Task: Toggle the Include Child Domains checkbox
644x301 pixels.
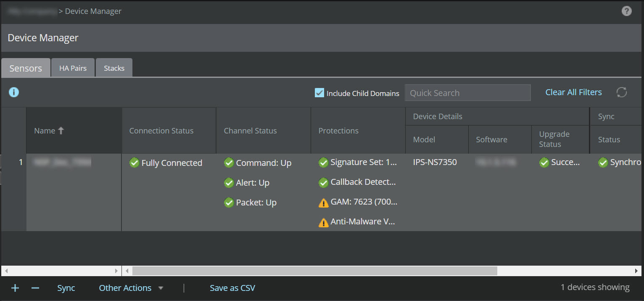Action: click(319, 93)
